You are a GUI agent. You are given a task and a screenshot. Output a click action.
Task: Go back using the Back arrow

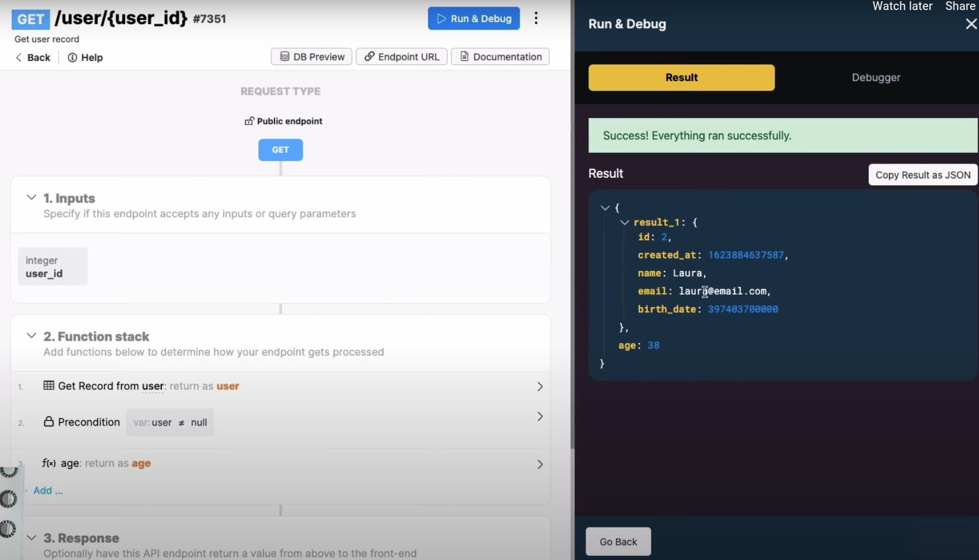(33, 57)
